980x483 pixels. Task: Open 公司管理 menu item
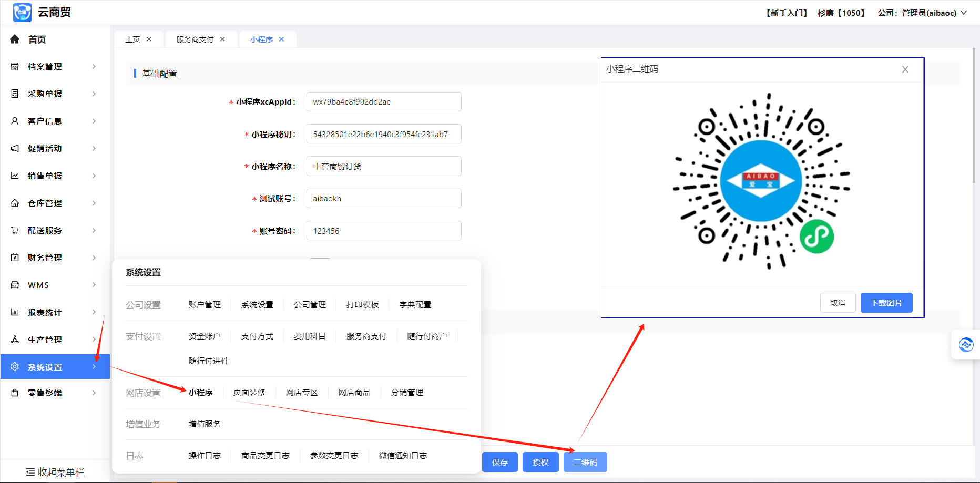310,305
